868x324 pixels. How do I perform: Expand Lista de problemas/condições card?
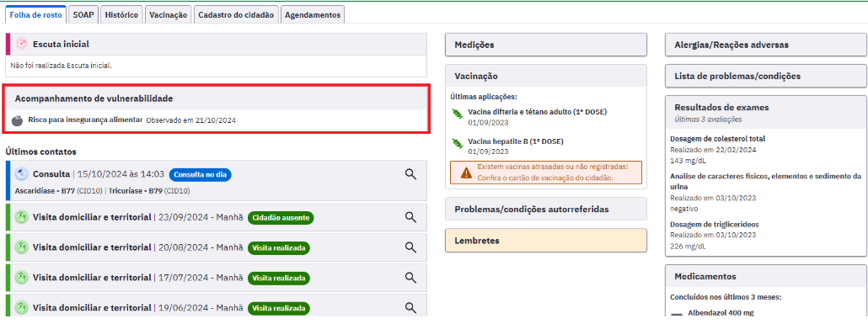click(x=765, y=76)
